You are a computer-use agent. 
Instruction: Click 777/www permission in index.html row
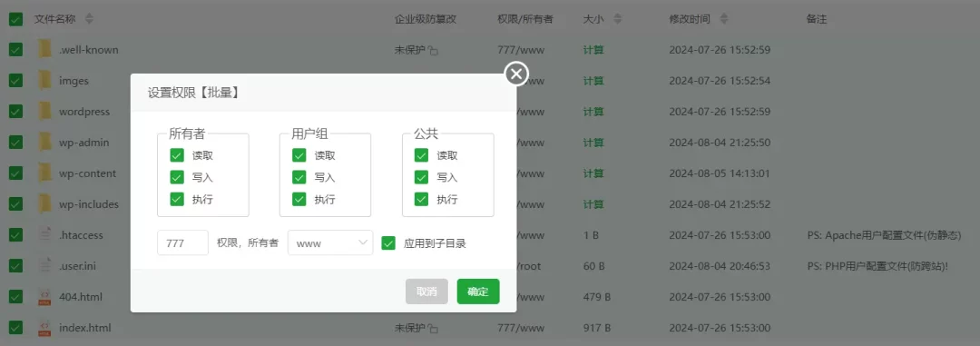coord(521,327)
